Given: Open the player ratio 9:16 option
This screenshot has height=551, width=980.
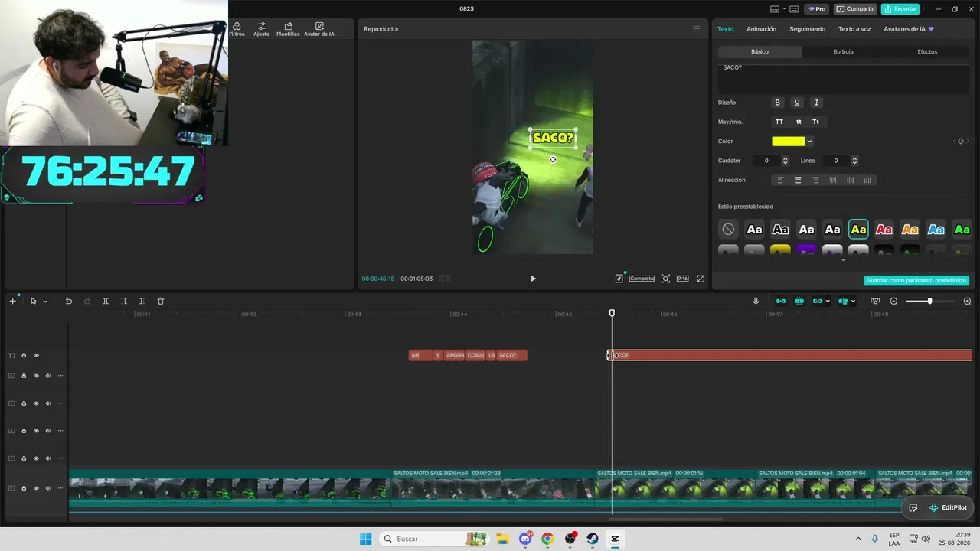Looking at the screenshot, I should (682, 279).
